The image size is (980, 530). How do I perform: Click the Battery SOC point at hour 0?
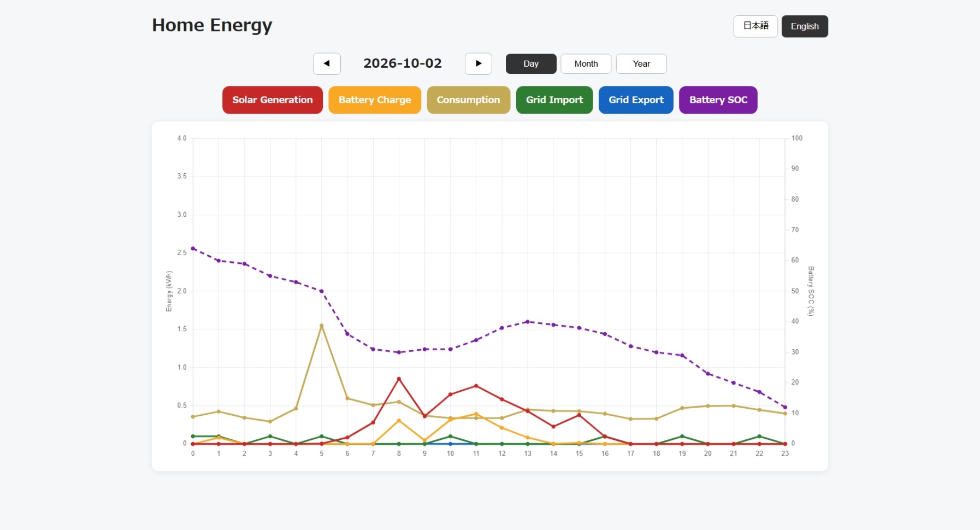(x=193, y=249)
